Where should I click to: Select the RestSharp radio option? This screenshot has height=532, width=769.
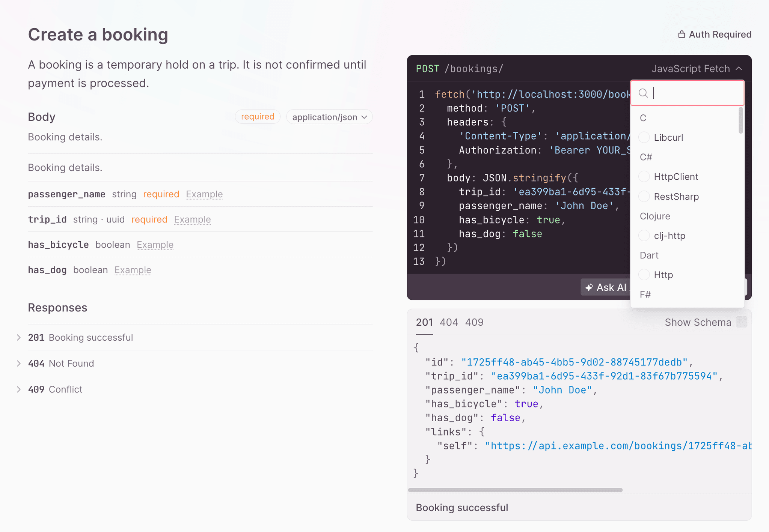pyautogui.click(x=644, y=196)
